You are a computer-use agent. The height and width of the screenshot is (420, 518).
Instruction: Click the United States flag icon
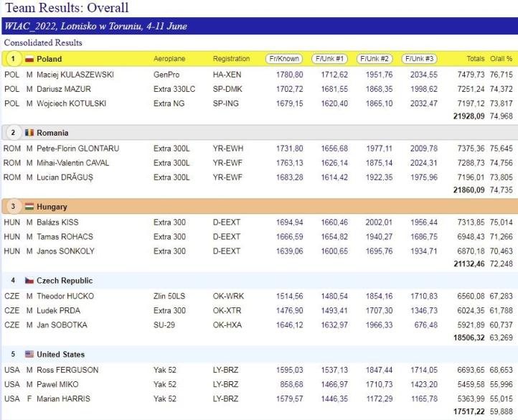29,354
